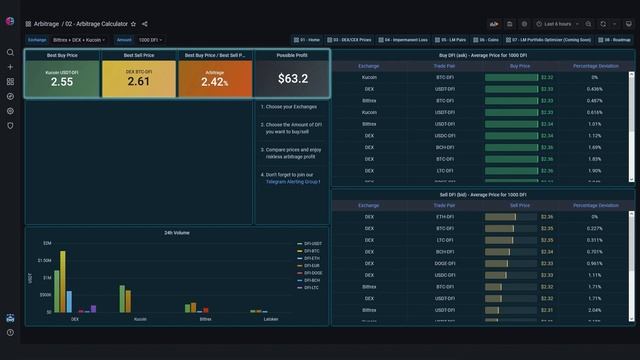Open the Explore compass icon in the sidebar
Viewport: 640px width, 360px height.
(10, 96)
